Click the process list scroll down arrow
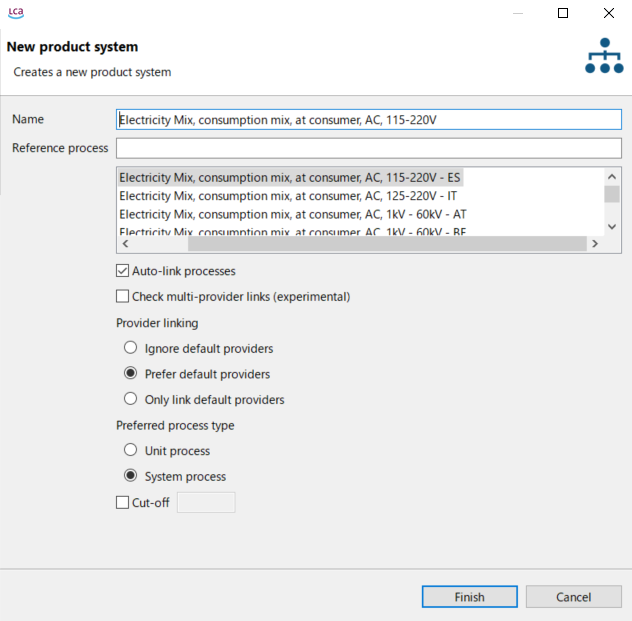Image resolution: width=632 pixels, height=621 pixels. click(x=612, y=227)
